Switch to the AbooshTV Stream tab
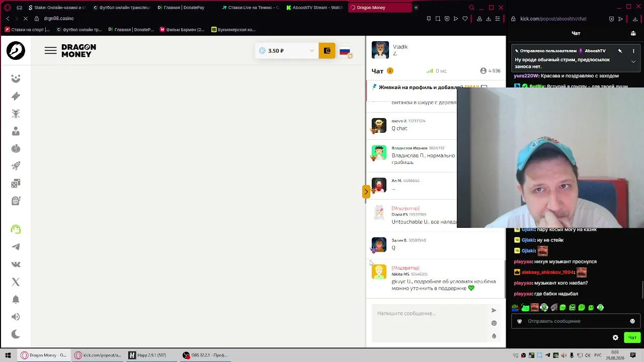 [315, 8]
